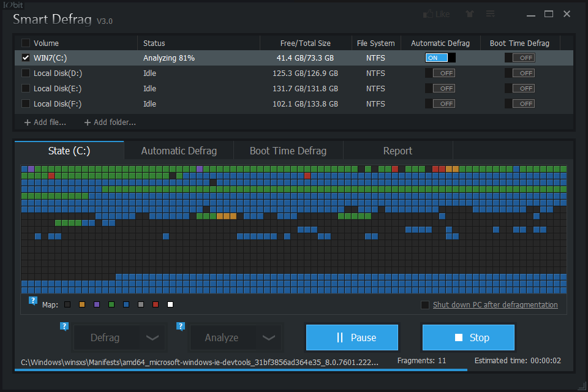
Task: Click the File System column header
Action: pyautogui.click(x=375, y=43)
